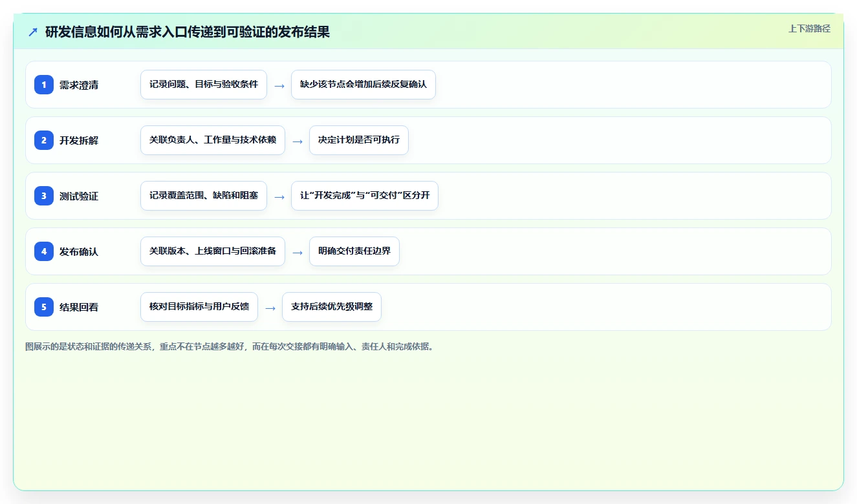Click the heading 研发信息如何从需求入口传递到可验证的发布结果
The height and width of the screenshot is (504, 857).
point(188,32)
